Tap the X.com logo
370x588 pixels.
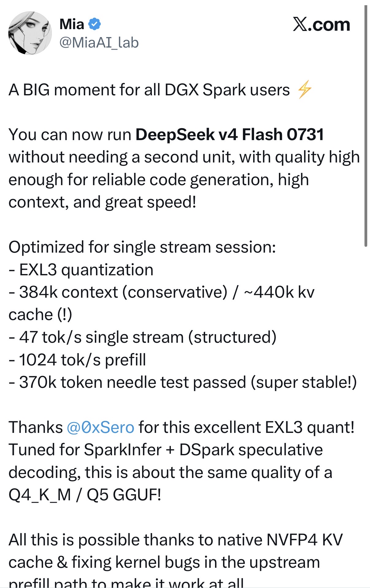321,25
